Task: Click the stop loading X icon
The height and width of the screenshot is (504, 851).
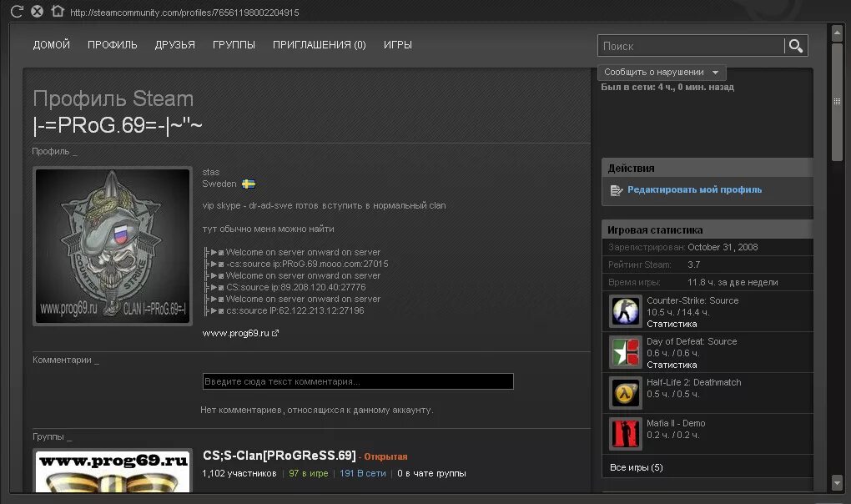Action: (37, 12)
